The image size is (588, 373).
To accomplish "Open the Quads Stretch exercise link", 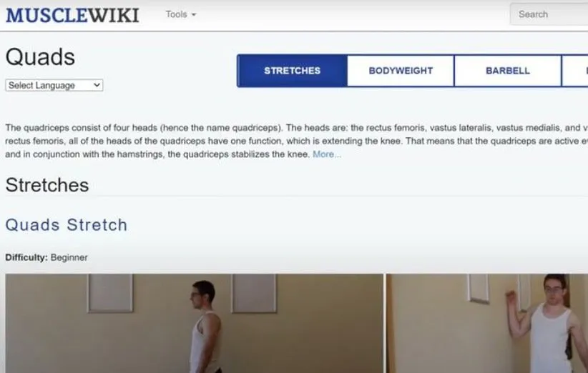I will 67,225.
